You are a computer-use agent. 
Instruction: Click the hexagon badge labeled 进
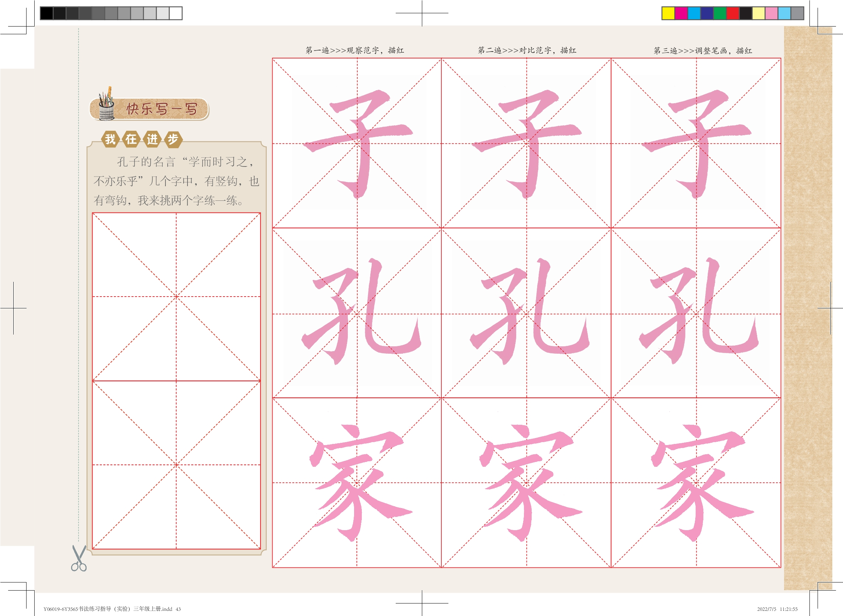click(152, 140)
